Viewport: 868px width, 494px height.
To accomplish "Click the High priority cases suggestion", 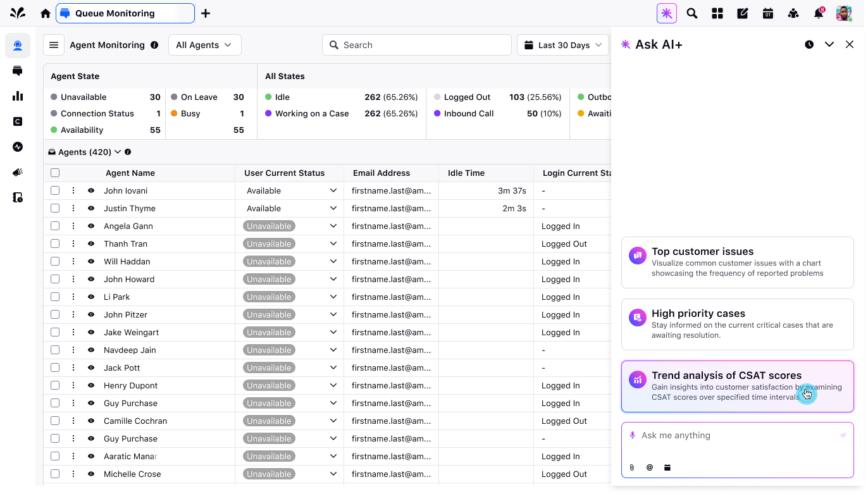I will coord(737,324).
